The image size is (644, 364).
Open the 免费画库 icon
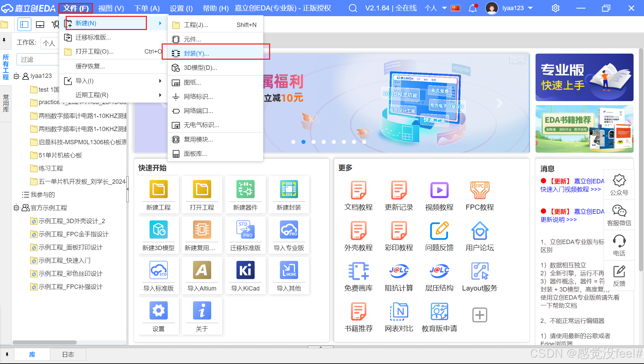point(358,271)
